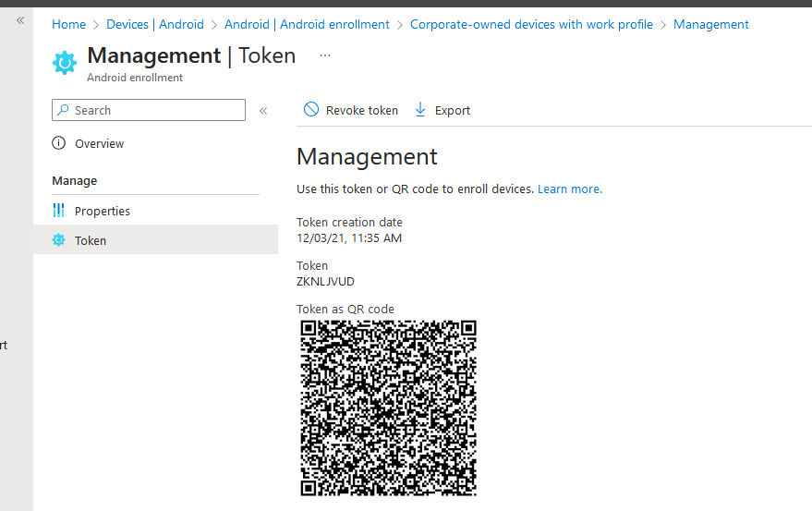
Task: Click the Management content heading
Action: tap(367, 156)
